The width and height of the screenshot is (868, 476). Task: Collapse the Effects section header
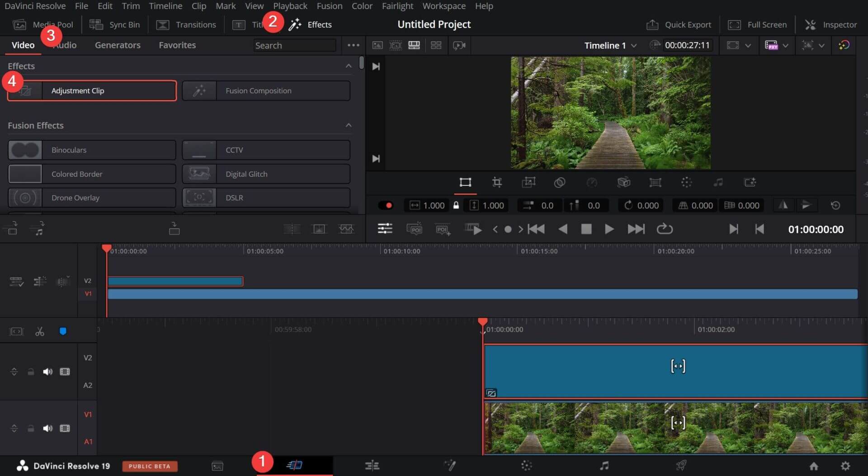(x=348, y=66)
